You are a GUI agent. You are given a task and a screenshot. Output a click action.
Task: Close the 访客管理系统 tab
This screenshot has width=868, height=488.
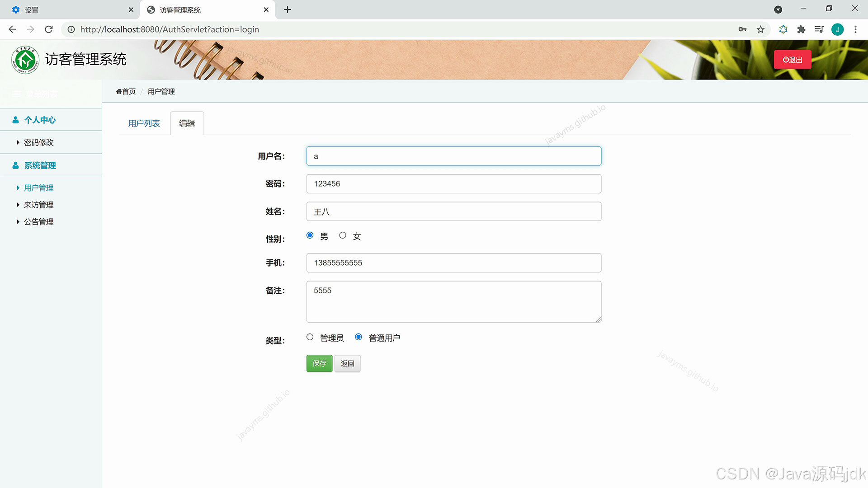pos(266,9)
